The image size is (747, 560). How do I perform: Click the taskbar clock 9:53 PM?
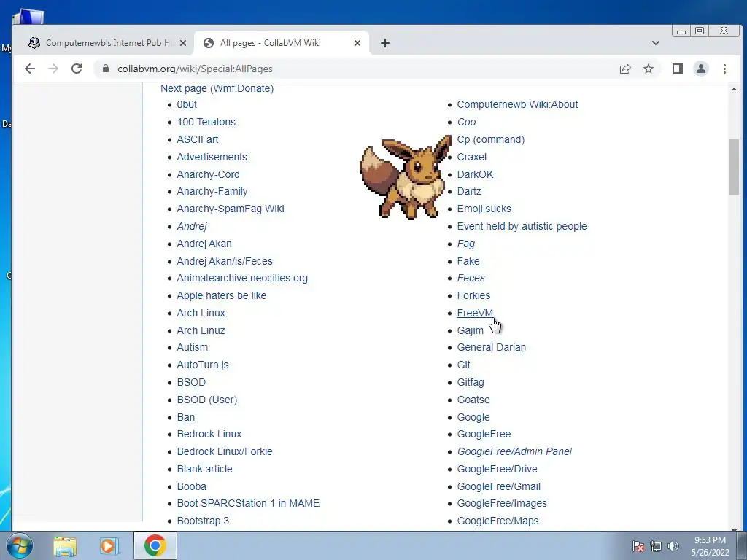(710, 540)
